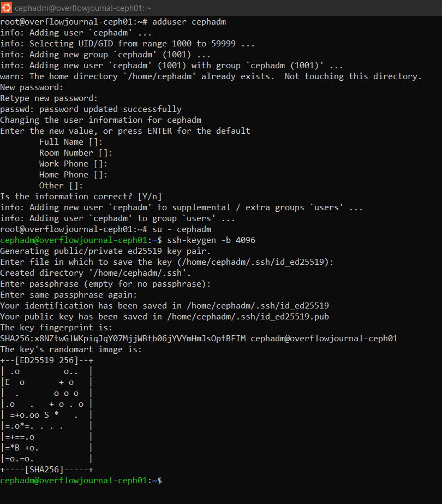Click the 'Is the information correct? [Y/n]' line
Image resolution: width=442 pixels, height=504 pixels.
[x=81, y=197]
